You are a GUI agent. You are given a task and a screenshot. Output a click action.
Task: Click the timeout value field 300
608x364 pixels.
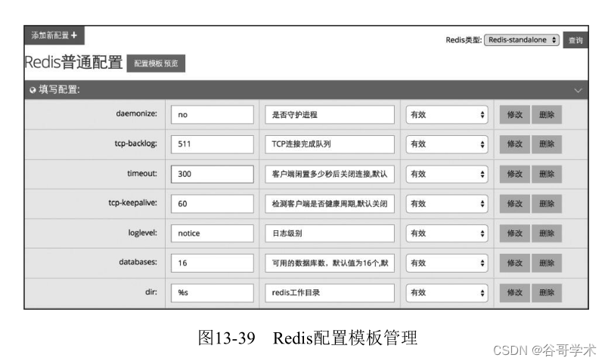[212, 174]
